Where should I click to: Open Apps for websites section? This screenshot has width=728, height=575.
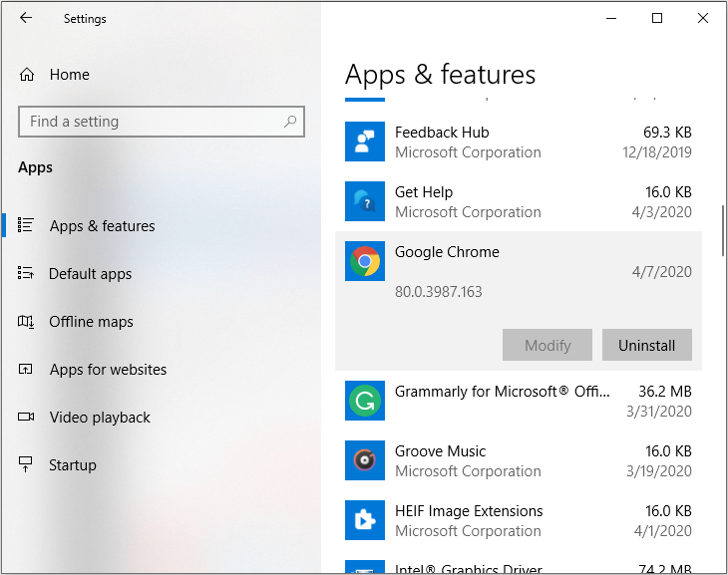coord(108,370)
